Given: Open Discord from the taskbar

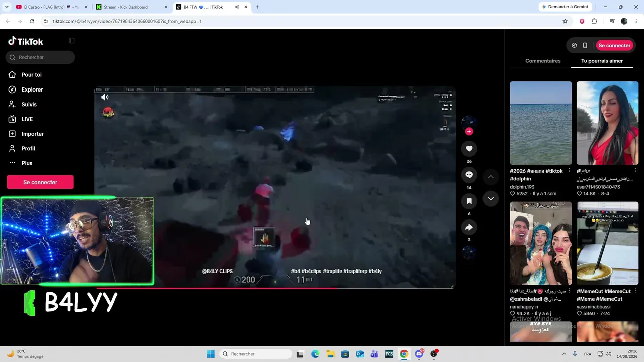Looking at the screenshot, I should (x=419, y=354).
